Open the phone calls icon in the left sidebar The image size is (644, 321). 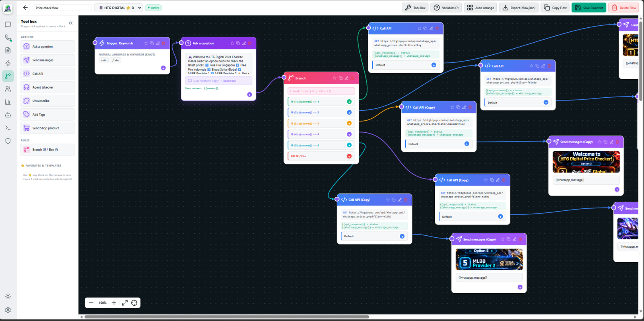8,37
